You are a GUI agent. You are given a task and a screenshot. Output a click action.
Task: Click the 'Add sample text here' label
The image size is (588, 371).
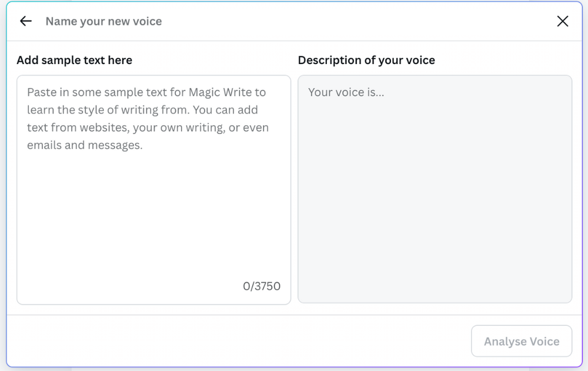pyautogui.click(x=74, y=60)
